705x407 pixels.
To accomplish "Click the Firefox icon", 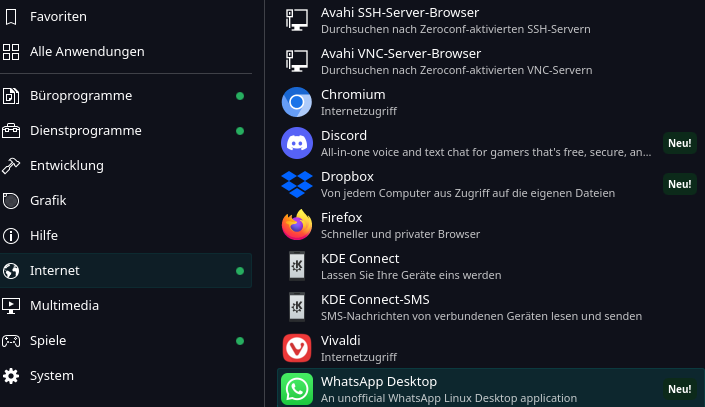I will click(297, 225).
